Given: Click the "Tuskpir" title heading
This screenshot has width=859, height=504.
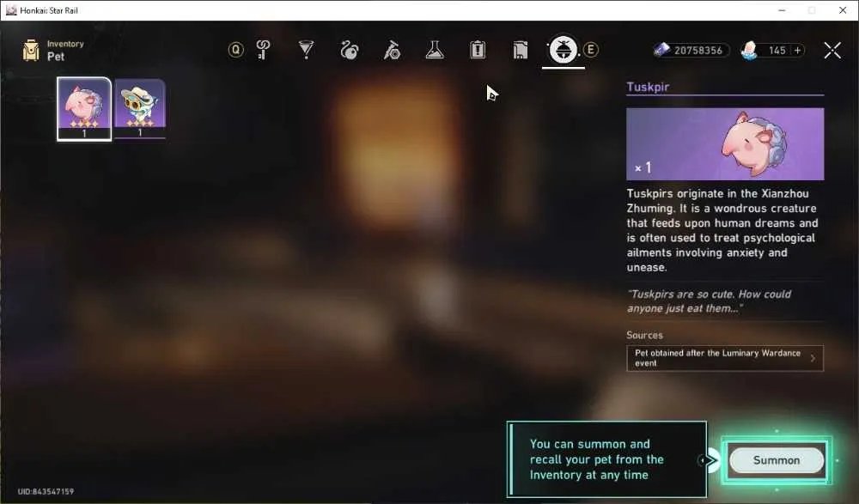Looking at the screenshot, I should pos(648,87).
